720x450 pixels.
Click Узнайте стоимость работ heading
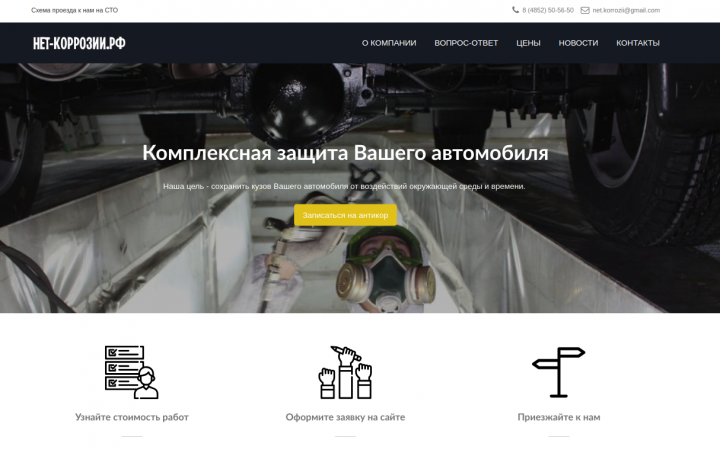132,417
